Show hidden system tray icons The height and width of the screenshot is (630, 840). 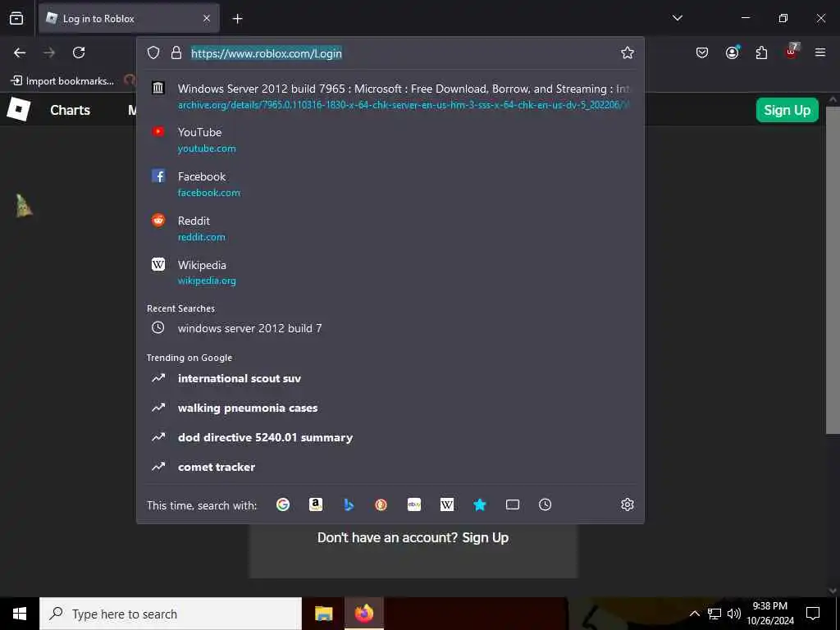pos(694,614)
